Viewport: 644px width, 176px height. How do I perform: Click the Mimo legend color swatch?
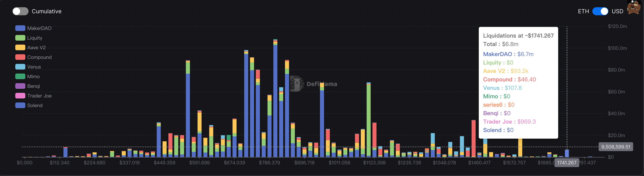[20, 77]
